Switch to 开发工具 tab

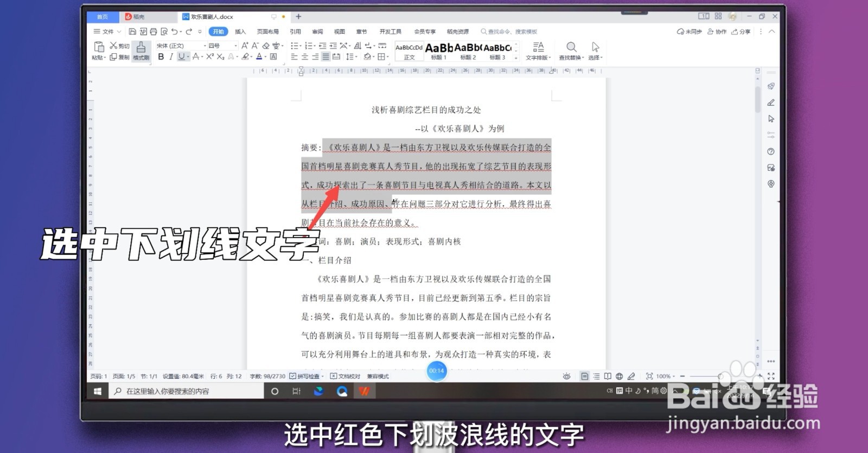coord(390,31)
